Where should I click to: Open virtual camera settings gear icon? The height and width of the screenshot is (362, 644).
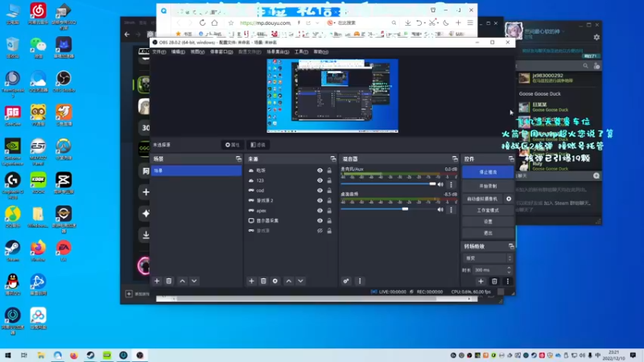509,199
